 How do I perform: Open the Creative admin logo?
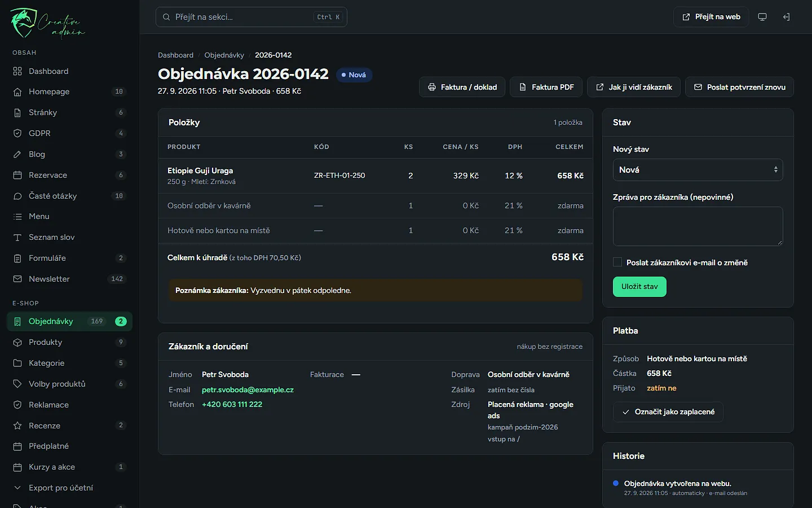[47, 23]
